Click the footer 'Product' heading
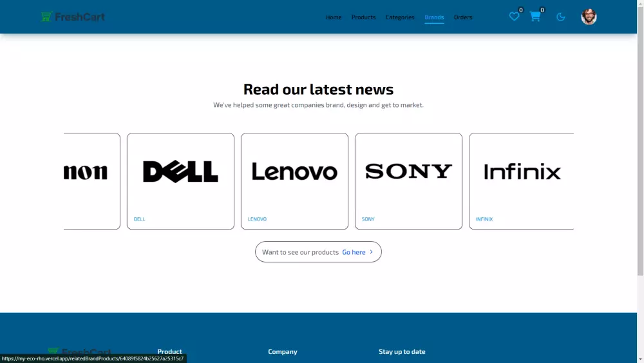Image resolution: width=644 pixels, height=363 pixels. tap(169, 351)
